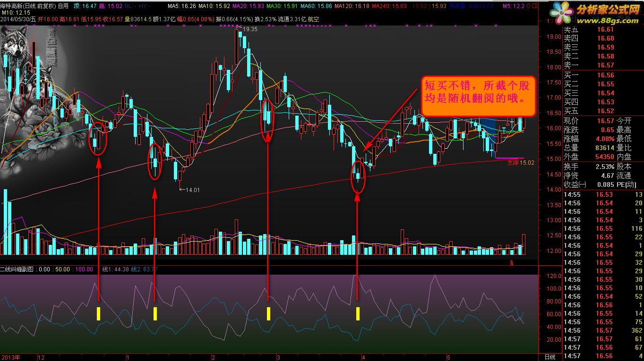Click the tick row 14:56 16.54 volume 52
Viewport: 644px width, 361px height.
pyautogui.click(x=603, y=296)
